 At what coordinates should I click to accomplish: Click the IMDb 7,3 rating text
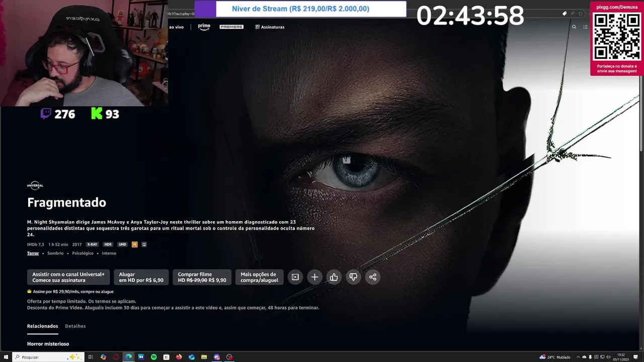(36, 244)
